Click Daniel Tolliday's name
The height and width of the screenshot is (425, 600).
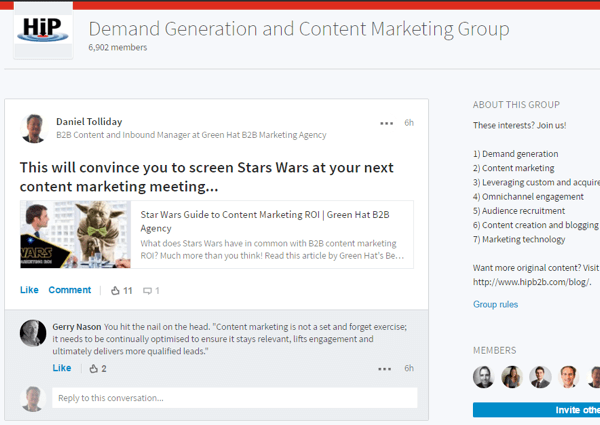click(x=89, y=122)
